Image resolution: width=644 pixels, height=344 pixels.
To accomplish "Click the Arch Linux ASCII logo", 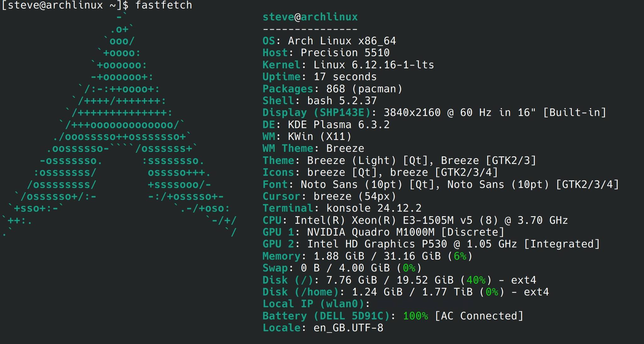I will tap(119, 125).
